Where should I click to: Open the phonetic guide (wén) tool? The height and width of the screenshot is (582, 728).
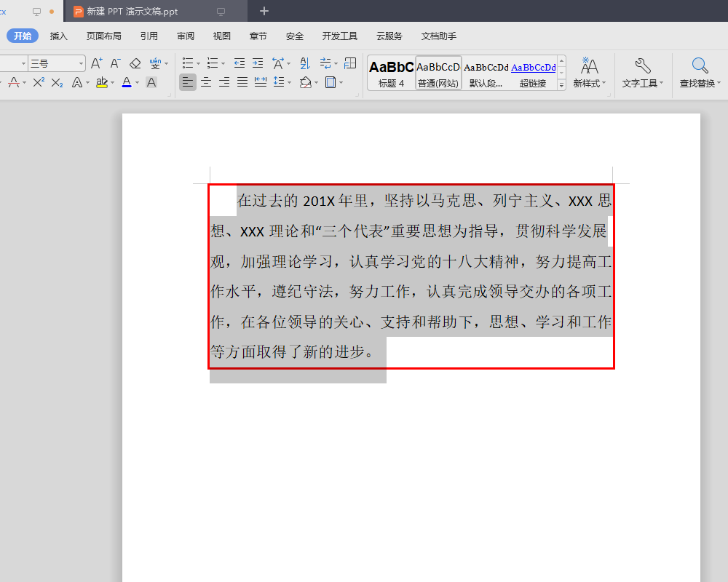pyautogui.click(x=155, y=63)
